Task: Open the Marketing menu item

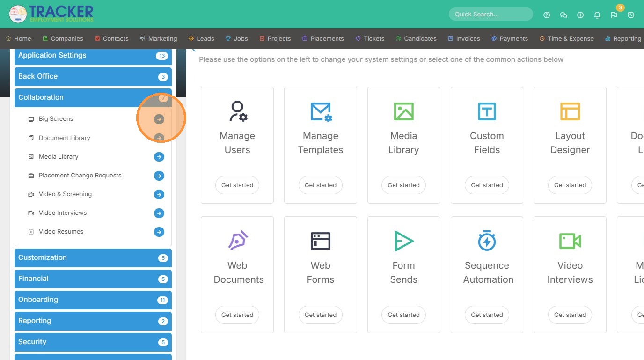Action: click(158, 39)
